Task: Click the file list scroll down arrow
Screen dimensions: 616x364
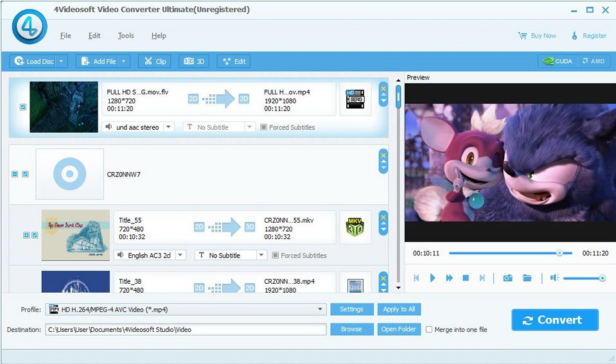Action: click(x=398, y=288)
